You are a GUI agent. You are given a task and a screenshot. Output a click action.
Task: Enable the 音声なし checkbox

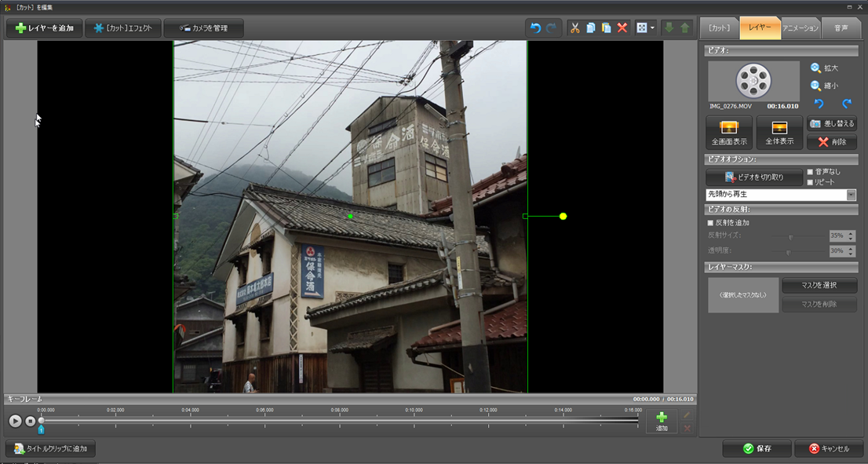click(810, 172)
